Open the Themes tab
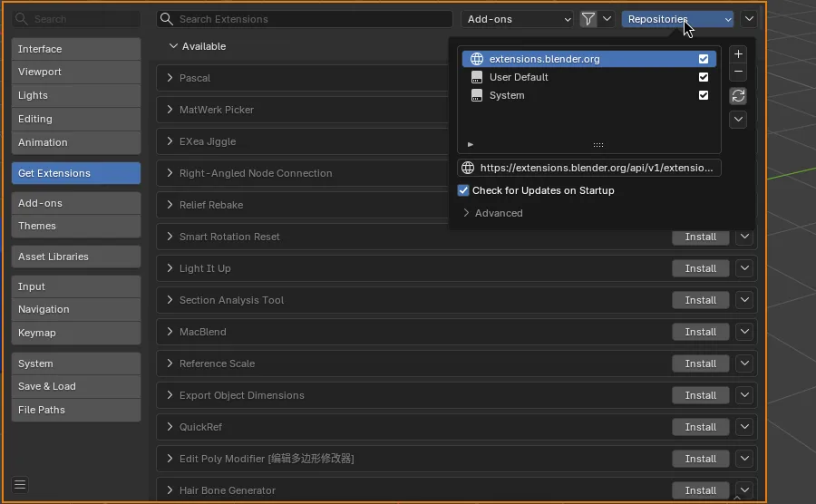 click(76, 226)
